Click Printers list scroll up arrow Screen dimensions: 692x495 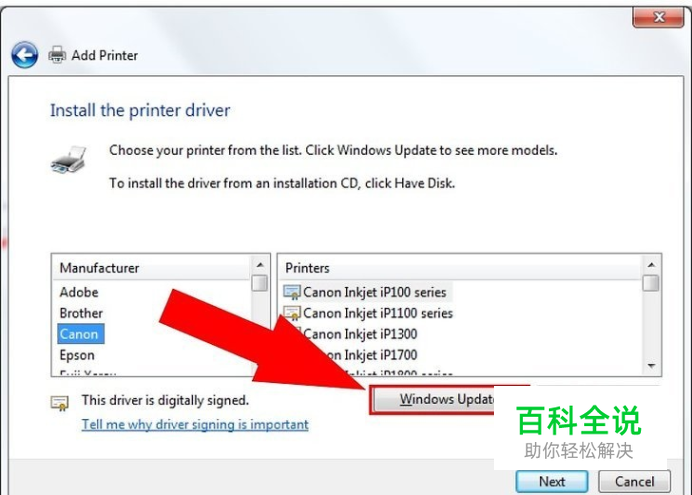tap(651, 265)
